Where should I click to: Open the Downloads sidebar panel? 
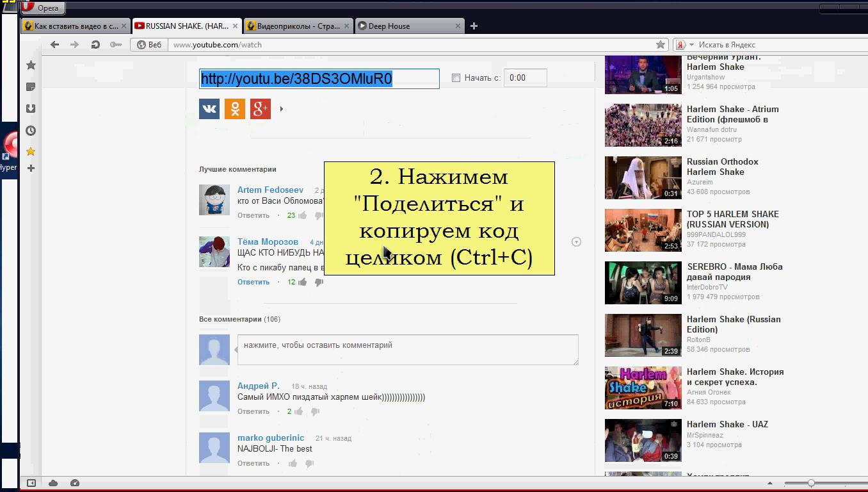click(x=31, y=109)
